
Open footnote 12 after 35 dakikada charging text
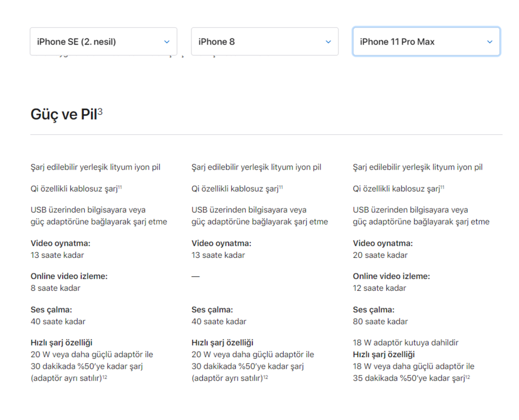point(468,377)
